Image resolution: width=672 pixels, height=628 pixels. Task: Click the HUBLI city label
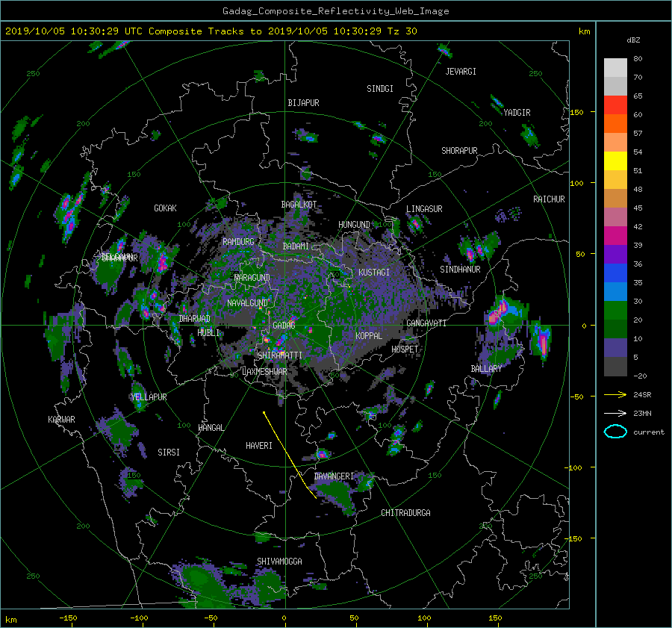(x=208, y=332)
